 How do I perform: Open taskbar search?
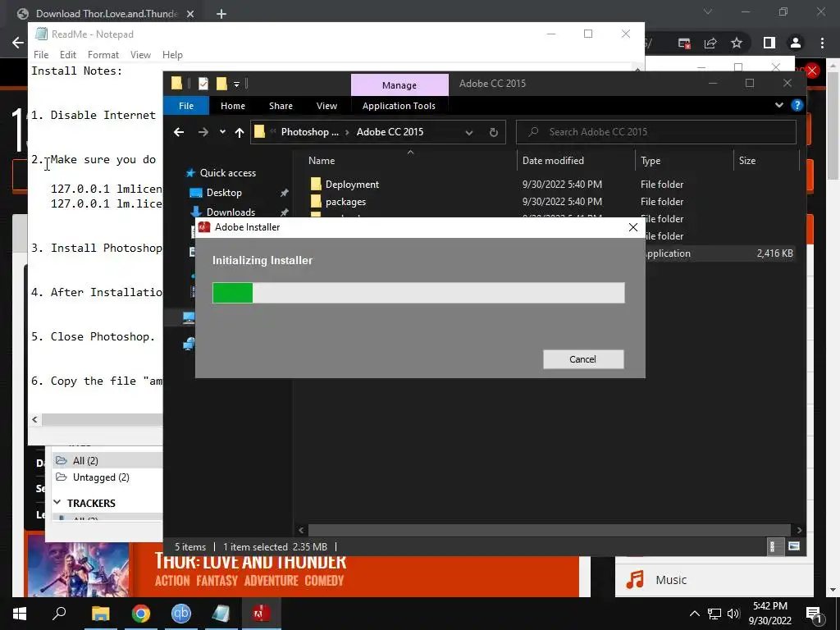(59, 614)
